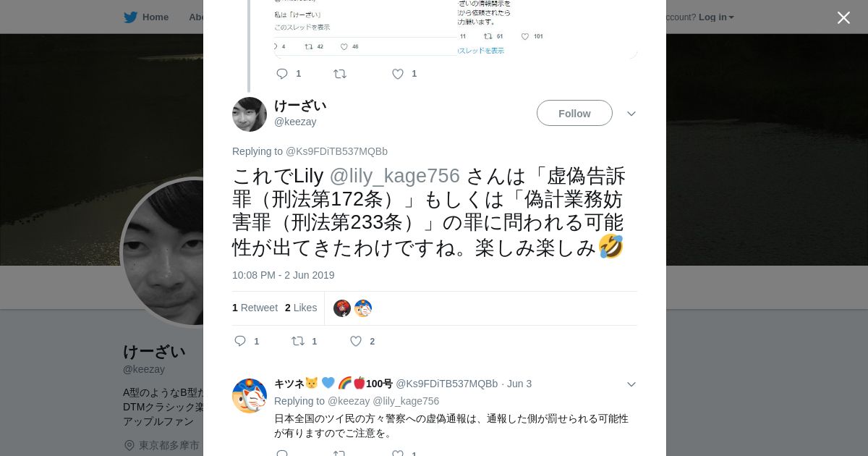This screenshot has height=456, width=868.
Task: Reply to the parent tweet at top
Action: click(x=282, y=74)
